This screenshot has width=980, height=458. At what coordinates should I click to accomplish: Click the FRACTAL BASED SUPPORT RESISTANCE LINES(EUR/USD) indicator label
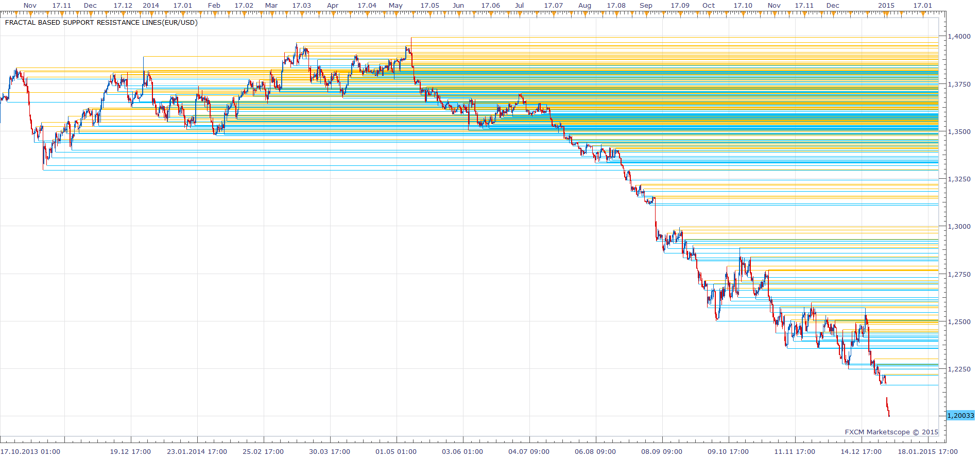(101, 23)
